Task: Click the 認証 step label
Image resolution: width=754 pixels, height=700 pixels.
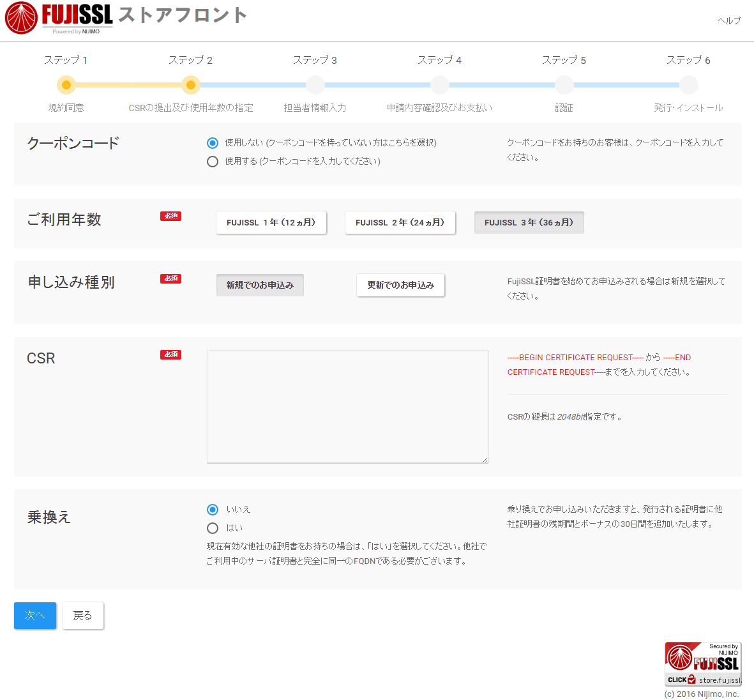Action: click(x=564, y=108)
